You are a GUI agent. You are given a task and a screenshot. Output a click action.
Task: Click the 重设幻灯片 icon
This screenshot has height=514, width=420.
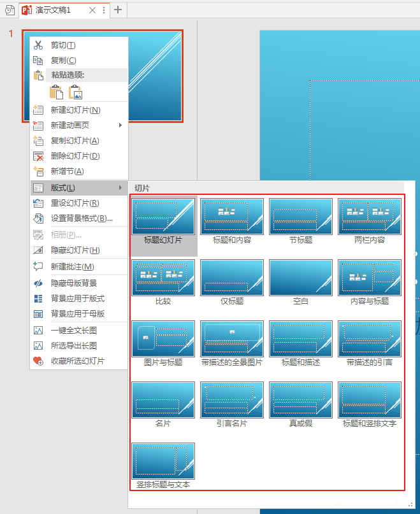click(38, 203)
